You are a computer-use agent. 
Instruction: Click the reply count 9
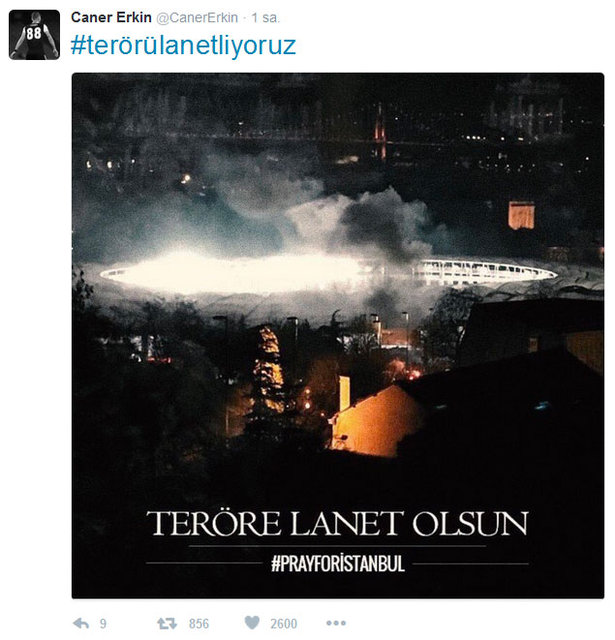tap(103, 624)
